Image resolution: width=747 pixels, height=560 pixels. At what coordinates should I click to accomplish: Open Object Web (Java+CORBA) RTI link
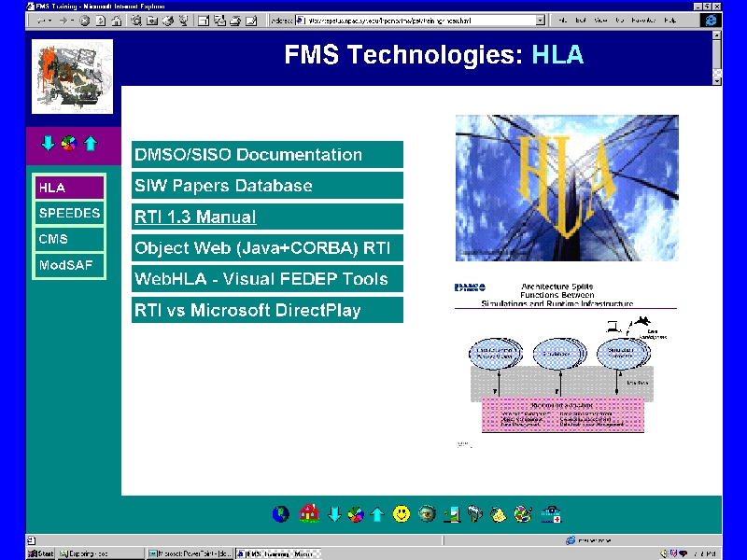267,247
